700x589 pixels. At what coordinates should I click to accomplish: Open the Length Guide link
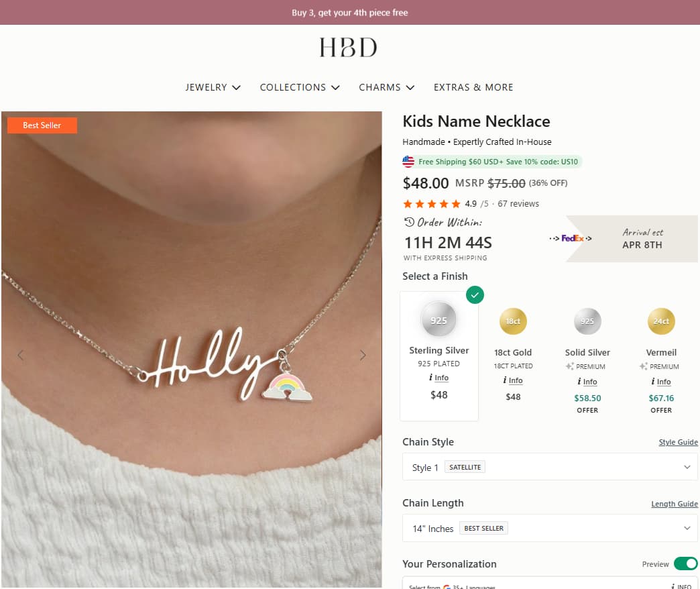[x=675, y=503]
